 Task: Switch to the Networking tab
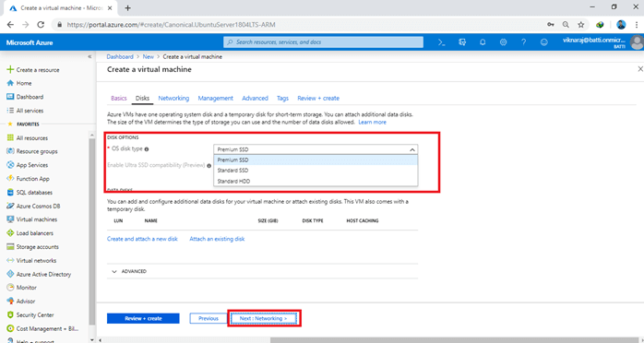pos(173,99)
